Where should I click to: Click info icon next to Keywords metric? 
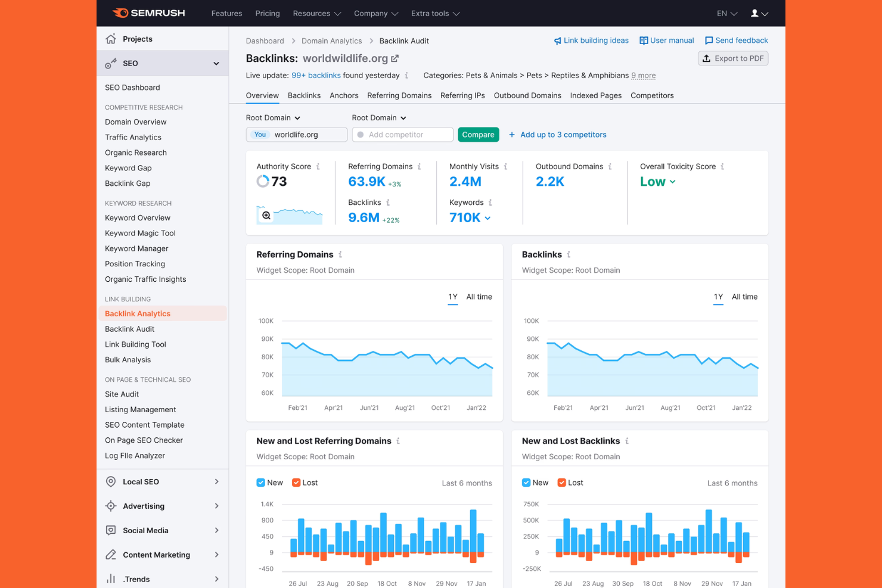click(490, 203)
